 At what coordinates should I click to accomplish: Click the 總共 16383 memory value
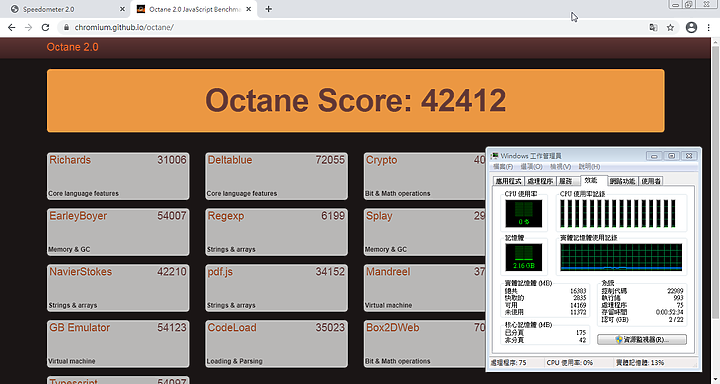578,291
